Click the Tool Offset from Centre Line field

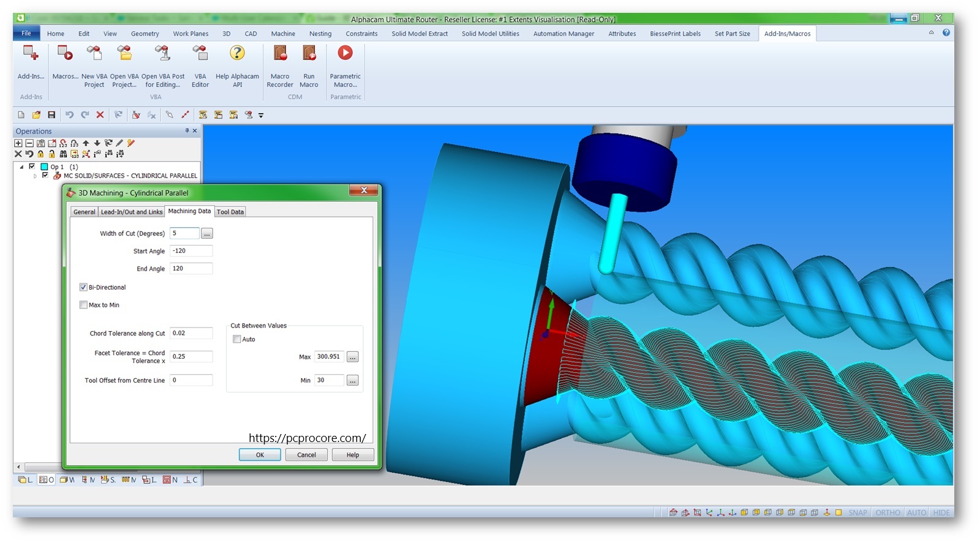(191, 380)
